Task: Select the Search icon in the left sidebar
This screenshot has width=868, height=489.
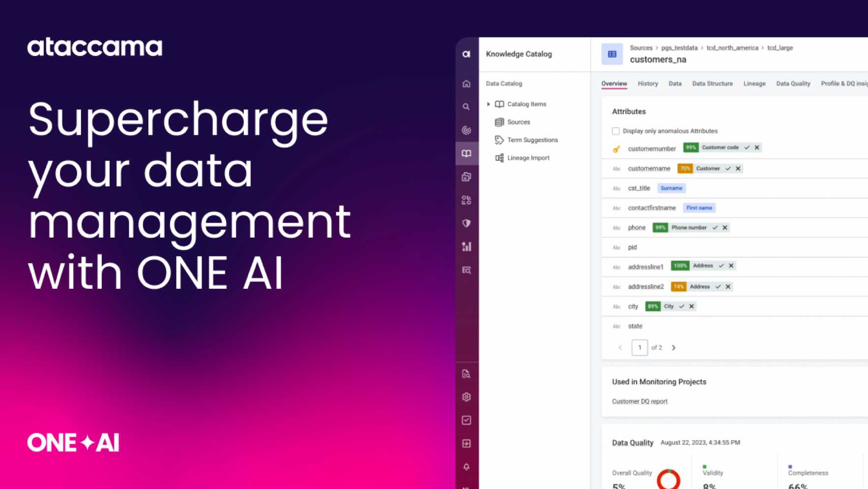Action: (x=466, y=107)
